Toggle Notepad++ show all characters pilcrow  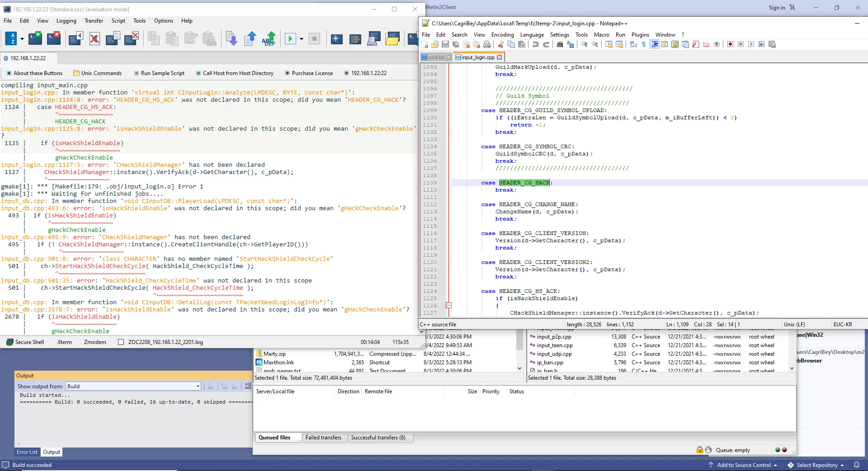click(x=643, y=44)
